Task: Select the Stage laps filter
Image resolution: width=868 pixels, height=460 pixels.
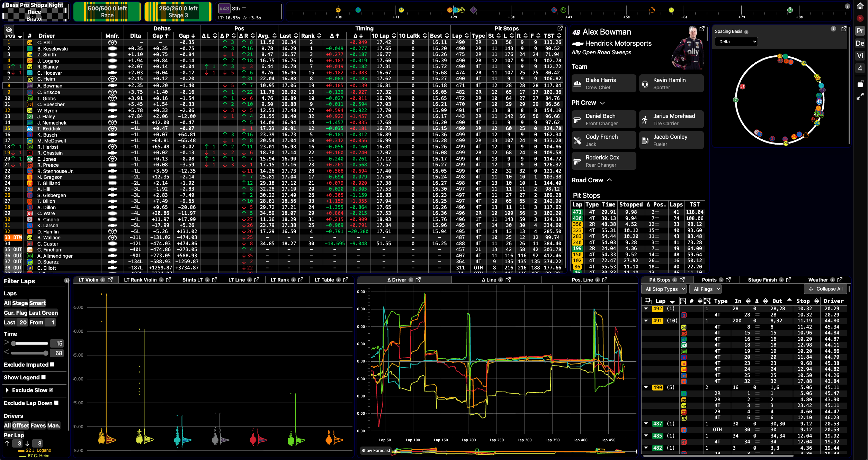Action: tap(20, 303)
